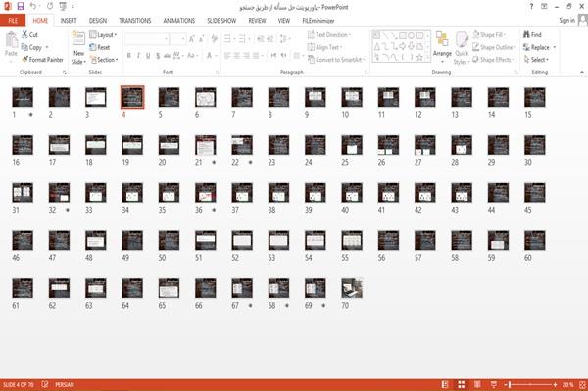Zoom out with the minus button
Image resolution: width=588 pixels, height=391 pixels.
506,384
